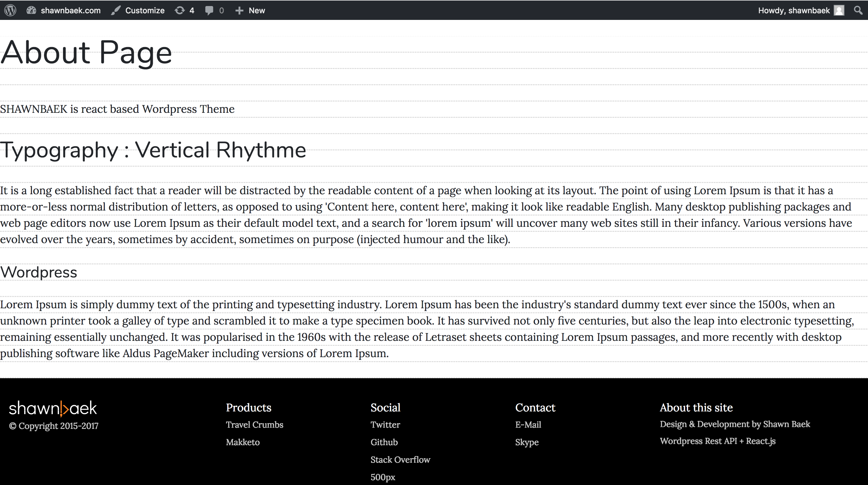Viewport: 868px width, 485px height.
Task: Open the Howdy, shawnbaek account menu
Action: click(x=794, y=11)
